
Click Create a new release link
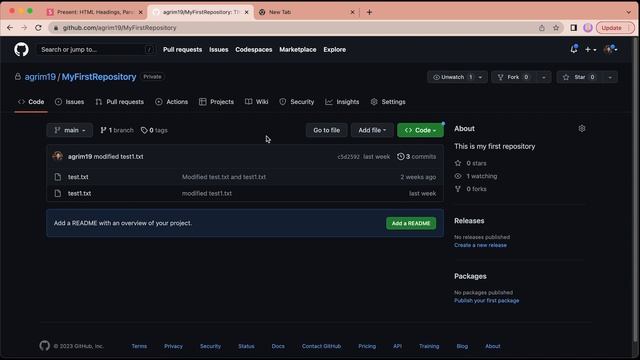pyautogui.click(x=480, y=245)
